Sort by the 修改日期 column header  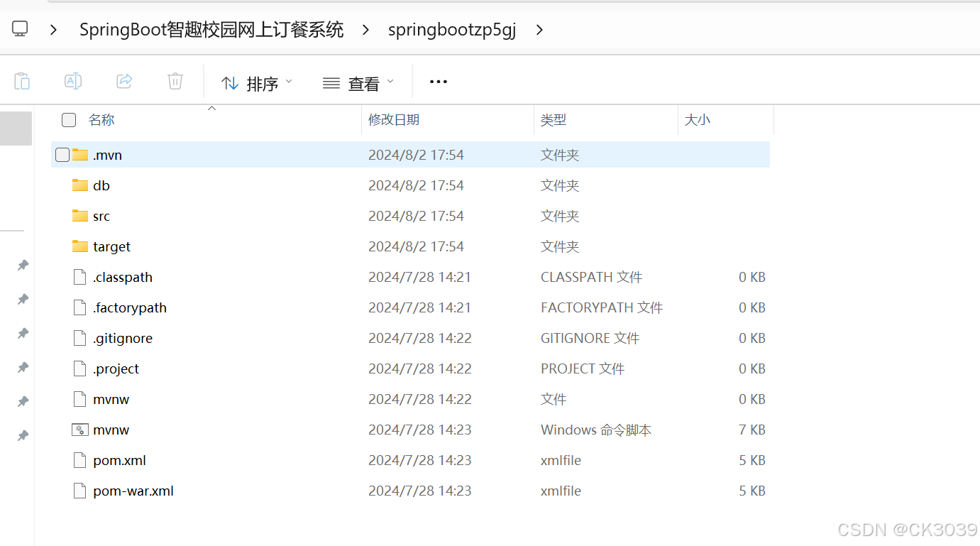coord(394,120)
